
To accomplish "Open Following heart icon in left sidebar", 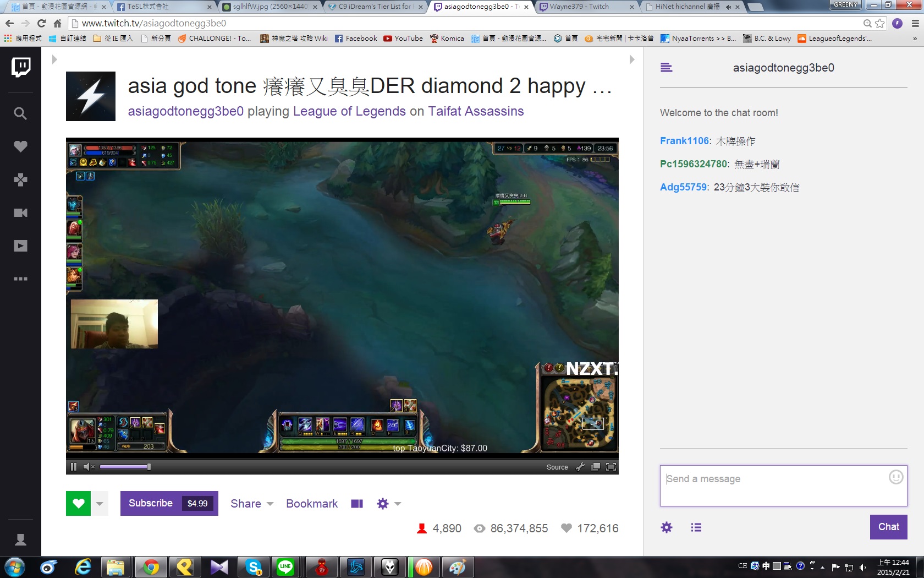I will (20, 146).
